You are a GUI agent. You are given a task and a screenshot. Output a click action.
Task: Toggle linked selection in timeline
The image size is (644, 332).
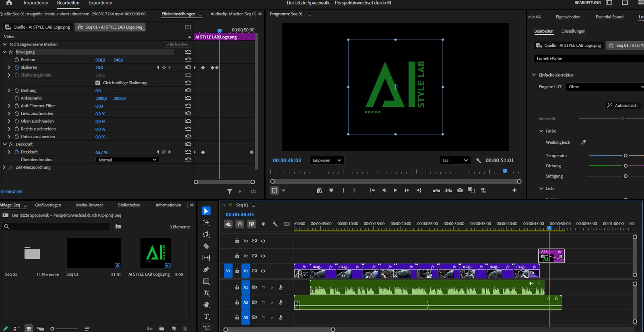[252, 224]
